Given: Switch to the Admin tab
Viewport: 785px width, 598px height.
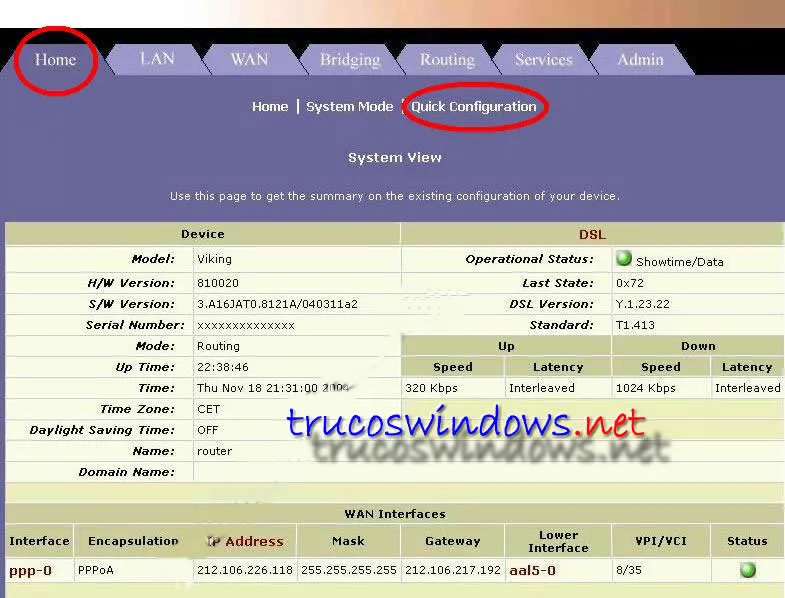Looking at the screenshot, I should coord(640,59).
